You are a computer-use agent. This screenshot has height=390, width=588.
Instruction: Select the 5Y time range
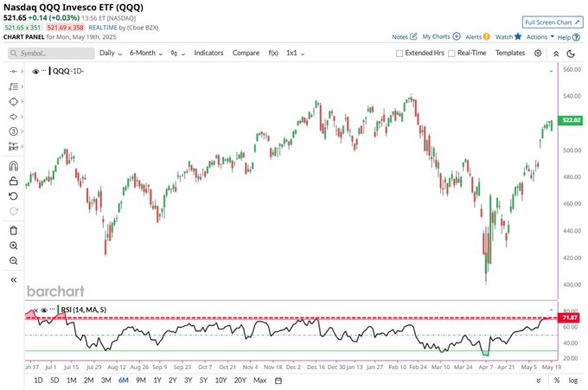point(203,380)
